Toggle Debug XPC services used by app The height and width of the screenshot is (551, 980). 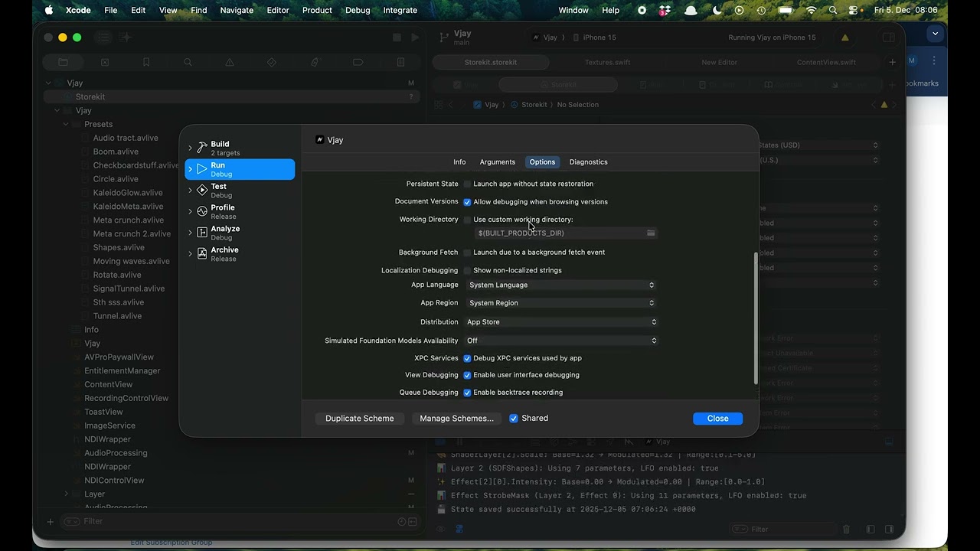pyautogui.click(x=467, y=358)
